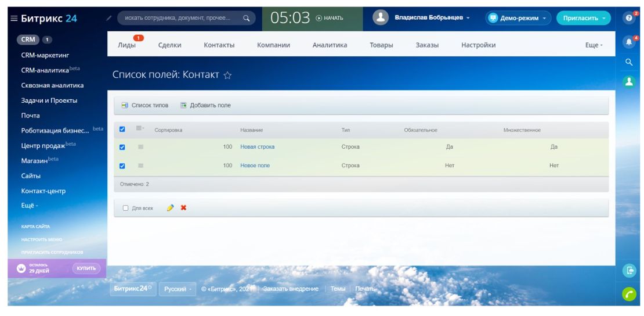Open the Новая строка field link

click(257, 147)
